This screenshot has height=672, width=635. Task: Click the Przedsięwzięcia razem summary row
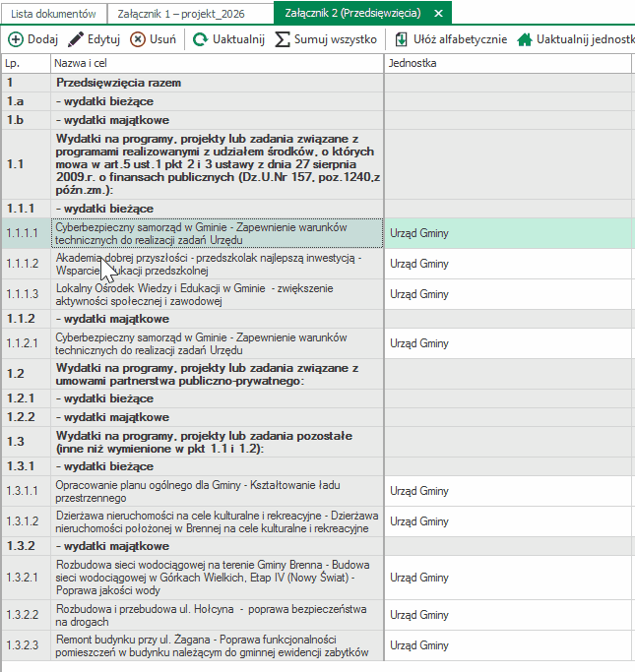(217, 84)
